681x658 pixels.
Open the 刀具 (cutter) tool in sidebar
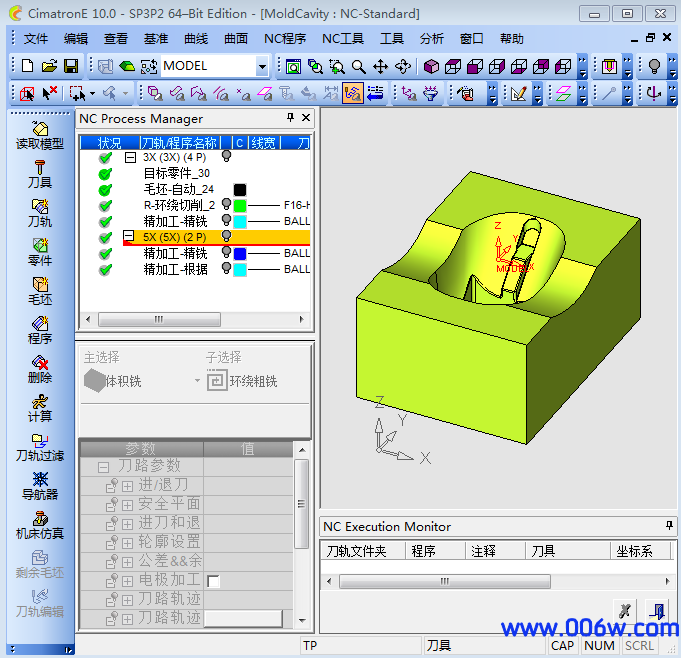40,173
